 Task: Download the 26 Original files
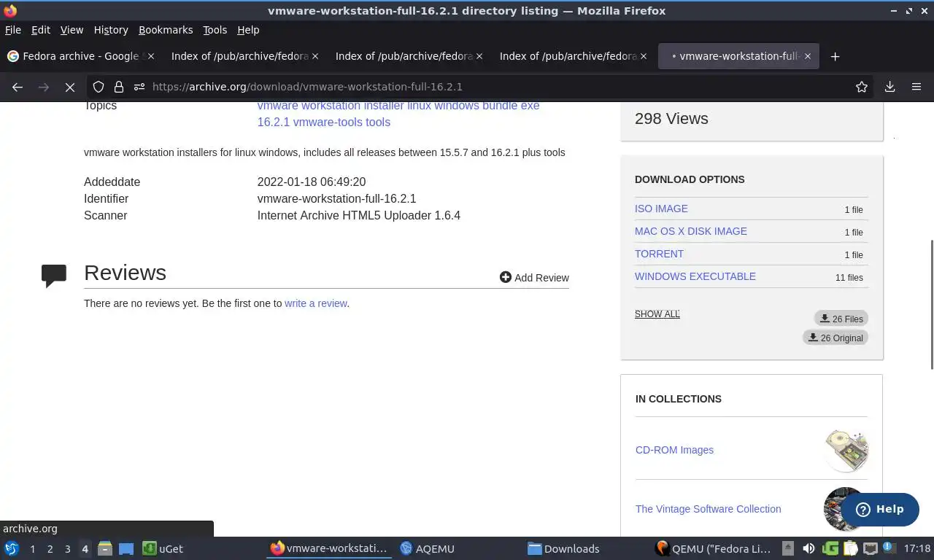point(835,338)
